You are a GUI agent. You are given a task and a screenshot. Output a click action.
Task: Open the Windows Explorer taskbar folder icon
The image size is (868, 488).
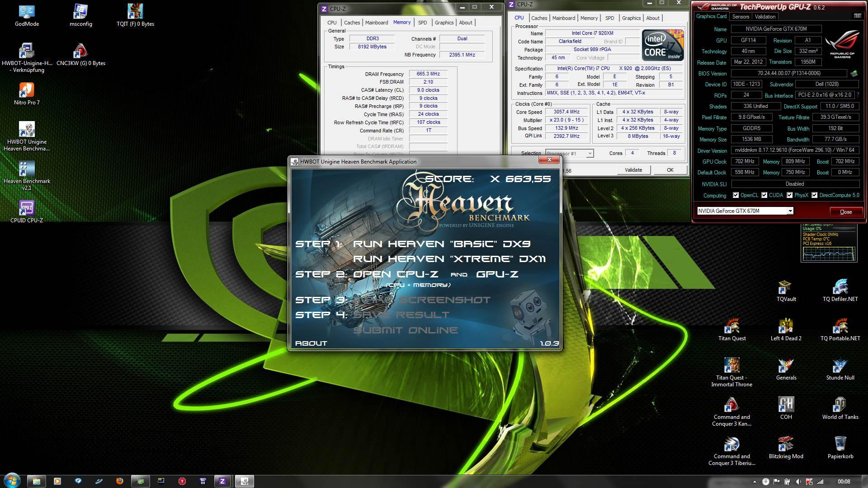click(x=37, y=481)
